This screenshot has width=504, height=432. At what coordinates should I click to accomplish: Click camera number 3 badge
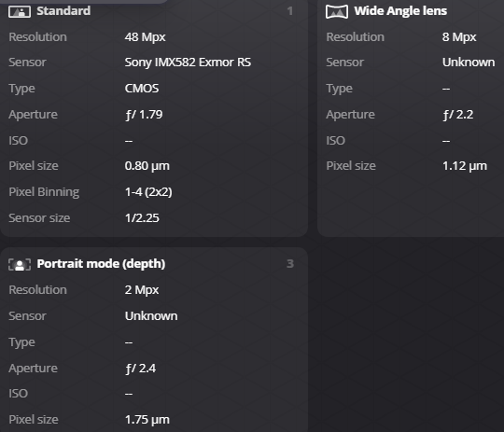(x=290, y=264)
